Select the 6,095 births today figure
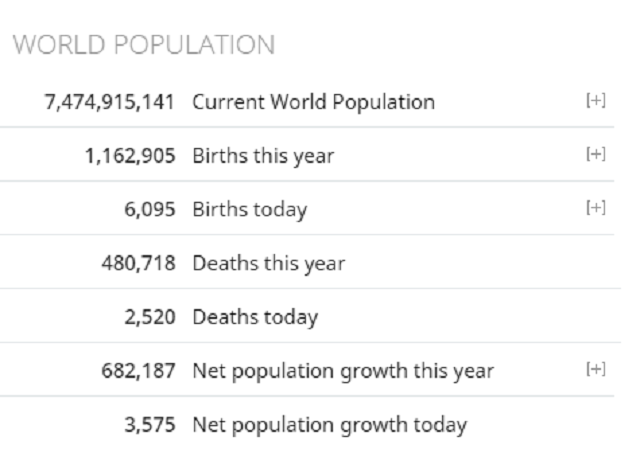The width and height of the screenshot is (640, 476). click(x=158, y=210)
